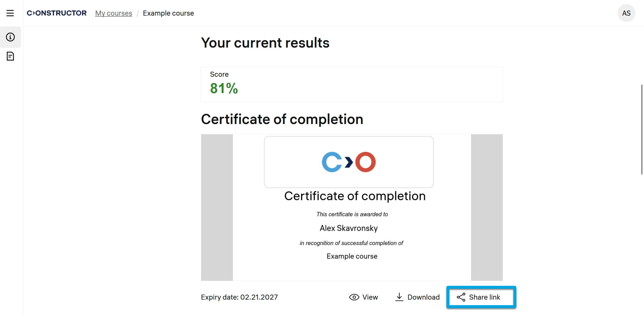Open the document page sidebar icon
644x320 pixels.
(10, 56)
